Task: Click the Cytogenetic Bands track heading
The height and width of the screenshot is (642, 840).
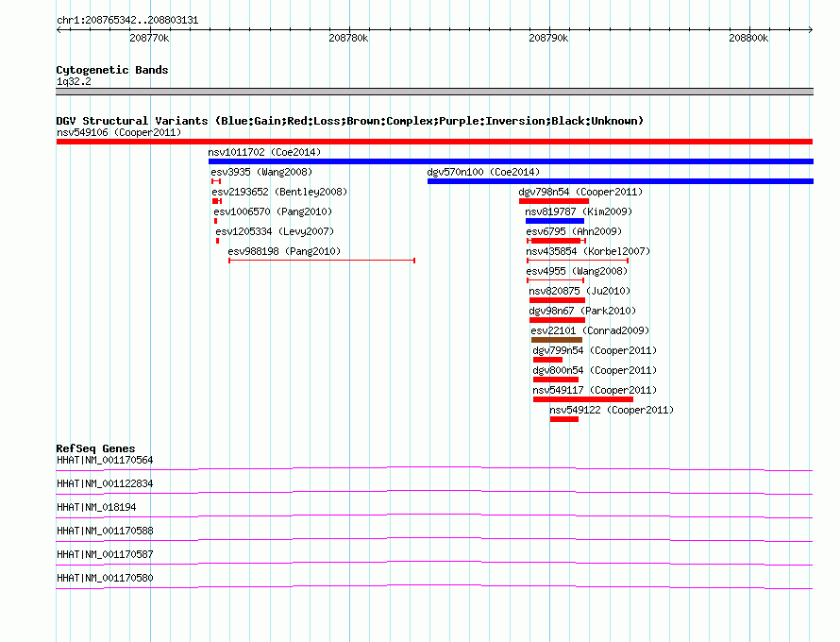Action: (112, 70)
